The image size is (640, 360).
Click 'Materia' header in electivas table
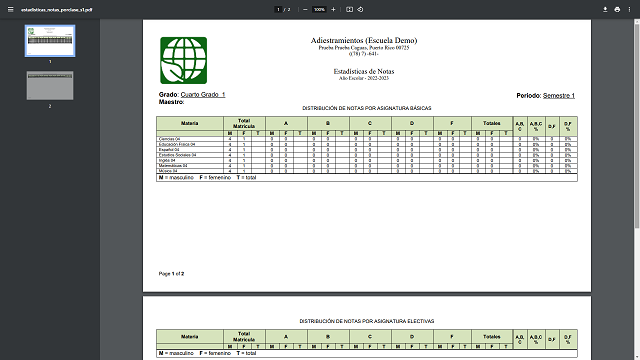[189, 337]
